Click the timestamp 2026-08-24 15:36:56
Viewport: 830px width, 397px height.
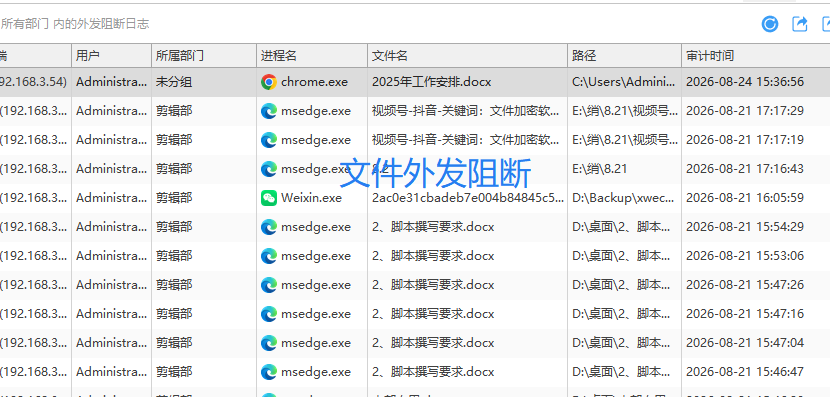click(745, 82)
